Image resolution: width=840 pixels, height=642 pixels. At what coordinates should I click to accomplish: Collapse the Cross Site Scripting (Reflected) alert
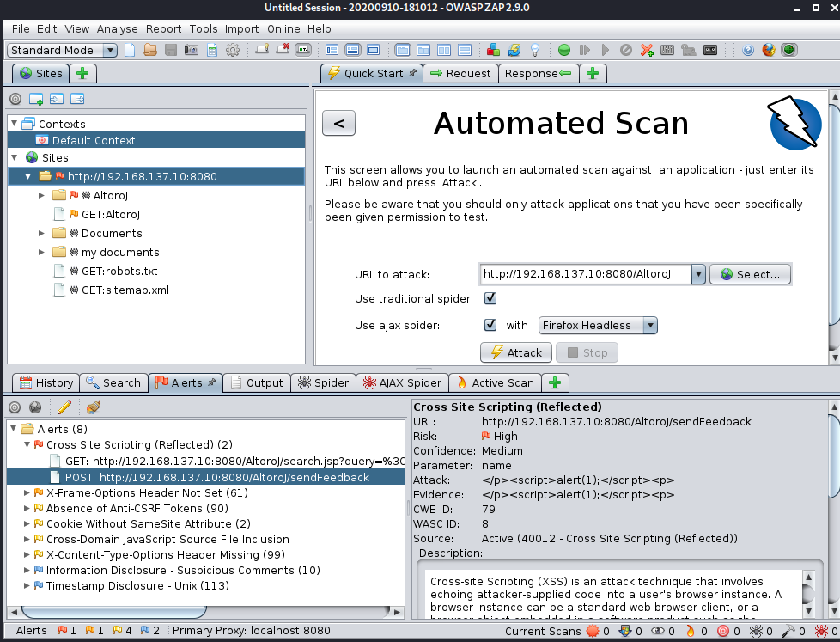(x=27, y=444)
